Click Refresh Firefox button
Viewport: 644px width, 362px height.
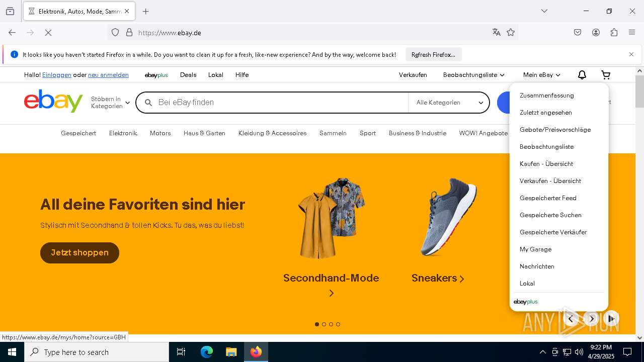tap(433, 54)
